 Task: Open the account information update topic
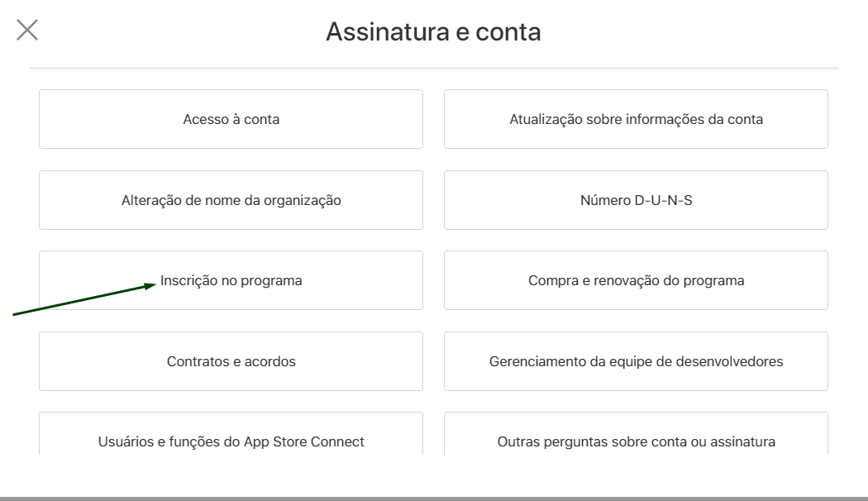coord(636,119)
